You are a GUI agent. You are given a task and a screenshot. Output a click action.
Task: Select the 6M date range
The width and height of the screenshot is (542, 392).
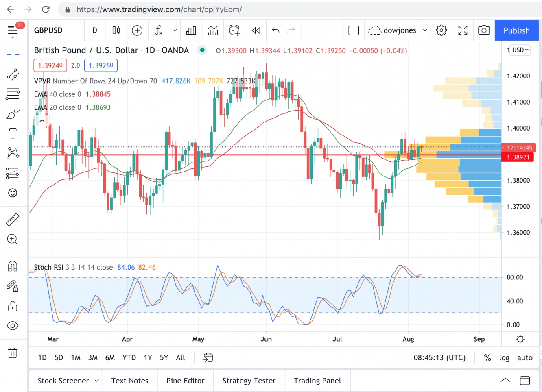(x=110, y=358)
